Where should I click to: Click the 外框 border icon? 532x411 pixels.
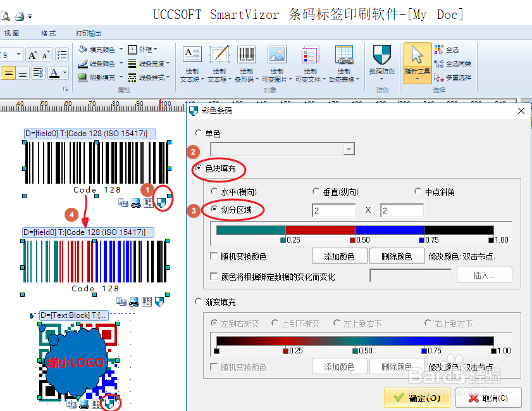pos(132,49)
